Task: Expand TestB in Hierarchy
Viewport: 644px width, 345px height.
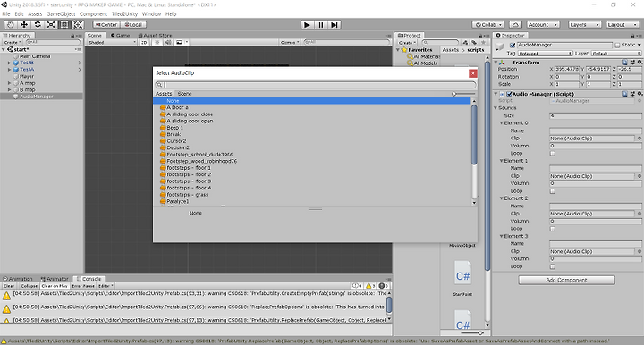Action: tap(10, 63)
